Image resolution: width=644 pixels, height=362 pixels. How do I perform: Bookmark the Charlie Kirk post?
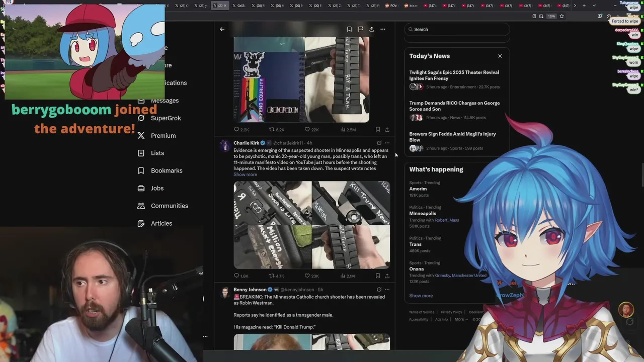(378, 276)
